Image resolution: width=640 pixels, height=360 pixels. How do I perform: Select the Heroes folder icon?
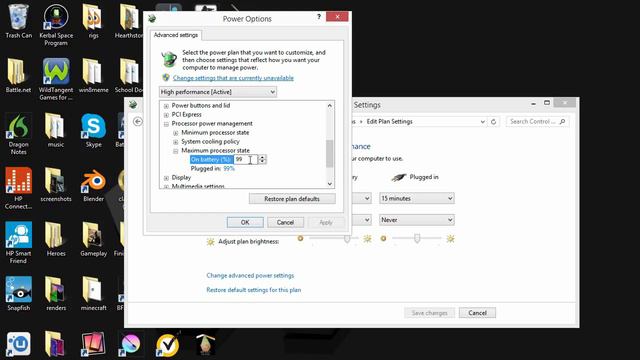[x=56, y=239]
